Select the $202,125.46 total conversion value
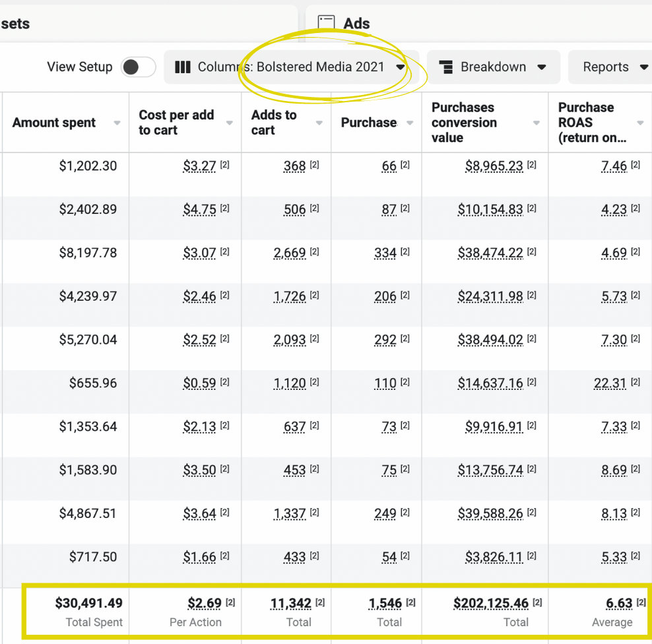The width and height of the screenshot is (652, 644). click(491, 603)
